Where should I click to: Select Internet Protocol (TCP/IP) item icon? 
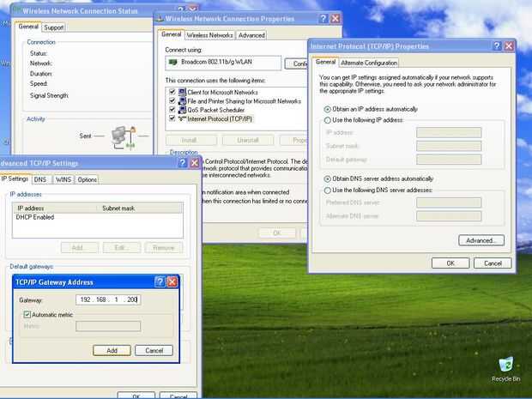tap(182, 118)
